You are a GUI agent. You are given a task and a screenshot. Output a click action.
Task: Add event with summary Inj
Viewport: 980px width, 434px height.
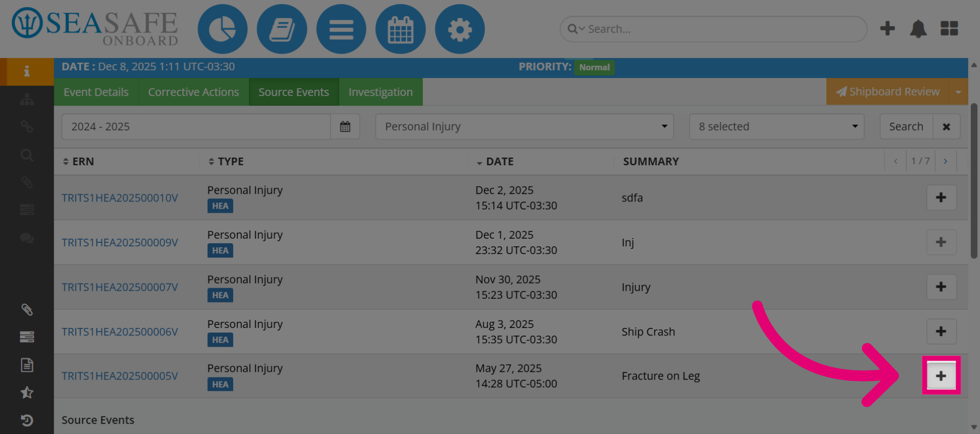tap(941, 242)
